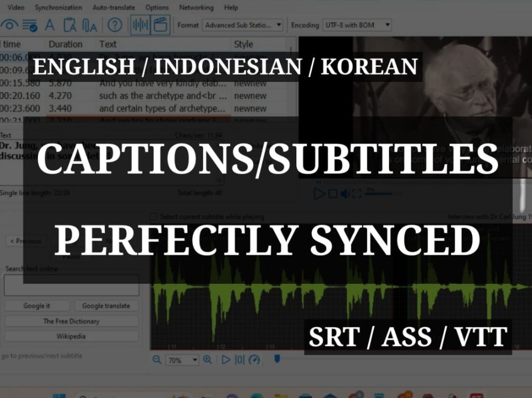Click the green audio waveform display

click(341, 288)
